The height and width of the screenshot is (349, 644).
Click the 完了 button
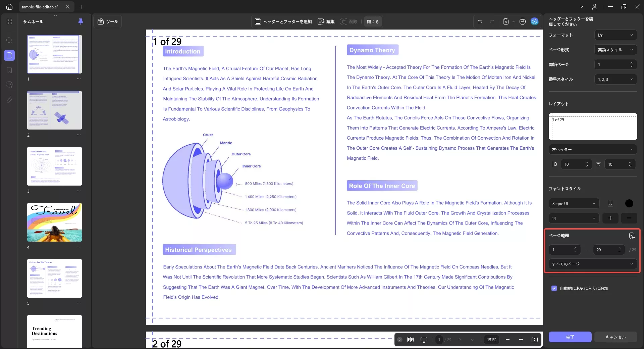(x=570, y=337)
